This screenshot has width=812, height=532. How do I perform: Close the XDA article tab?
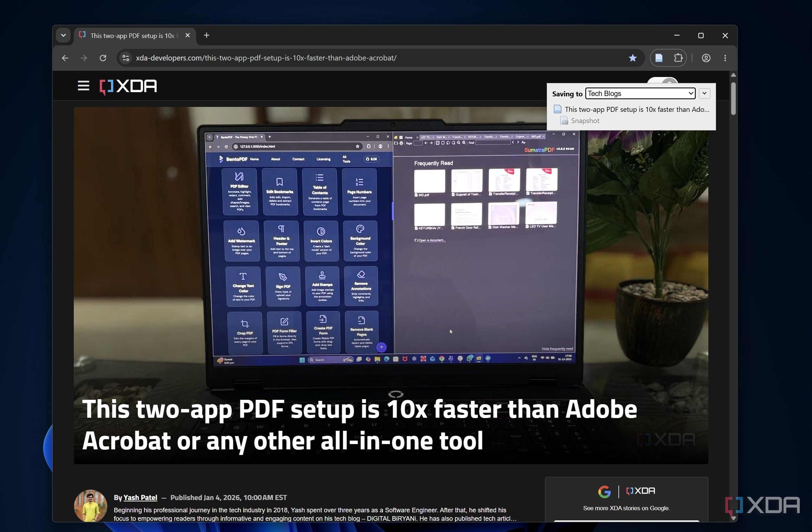[x=188, y=35]
